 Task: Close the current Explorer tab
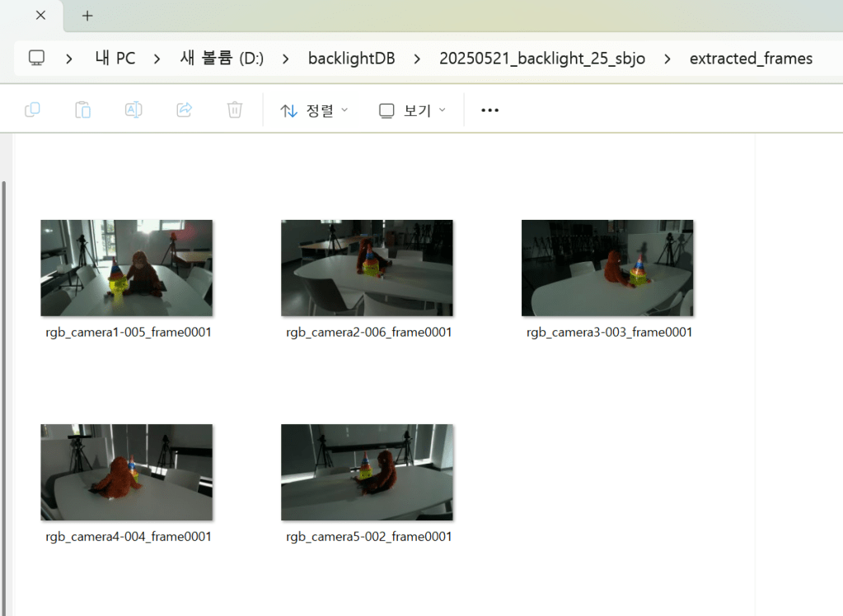(40, 16)
